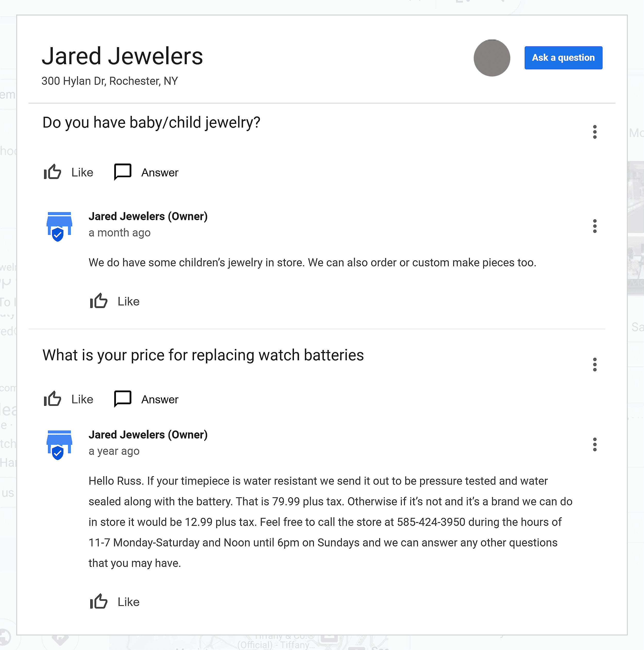Open the three-dot menu on the children's jewelry answer
This screenshot has width=644, height=650.
(x=595, y=226)
